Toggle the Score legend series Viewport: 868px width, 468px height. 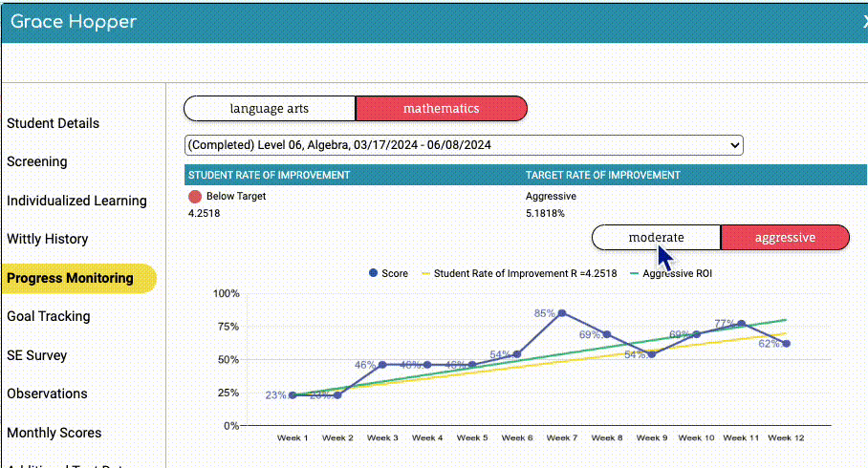pos(389,273)
